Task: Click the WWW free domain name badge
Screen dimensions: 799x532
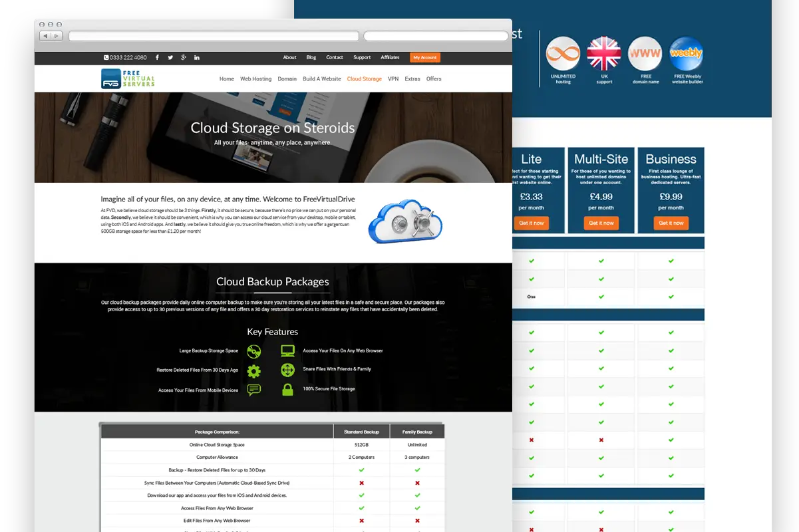Action: tap(645, 55)
